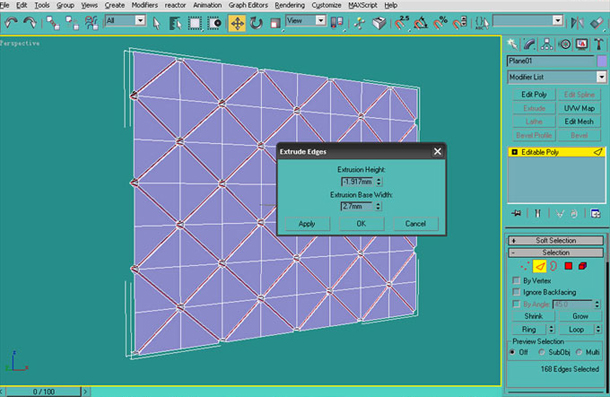
Task: Toggle the Angle Snap icon
Action: [421, 23]
